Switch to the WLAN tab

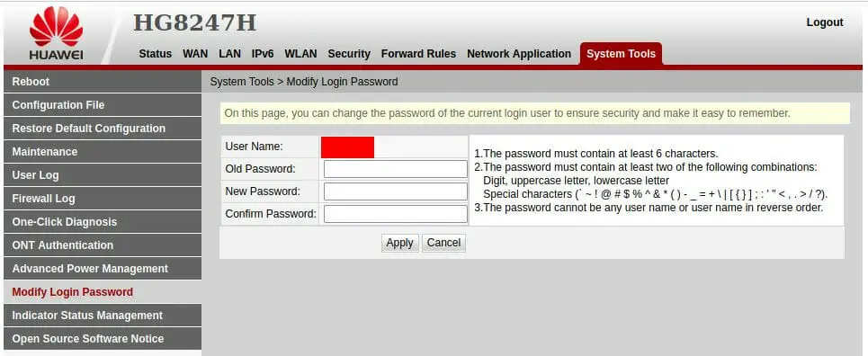click(x=300, y=54)
